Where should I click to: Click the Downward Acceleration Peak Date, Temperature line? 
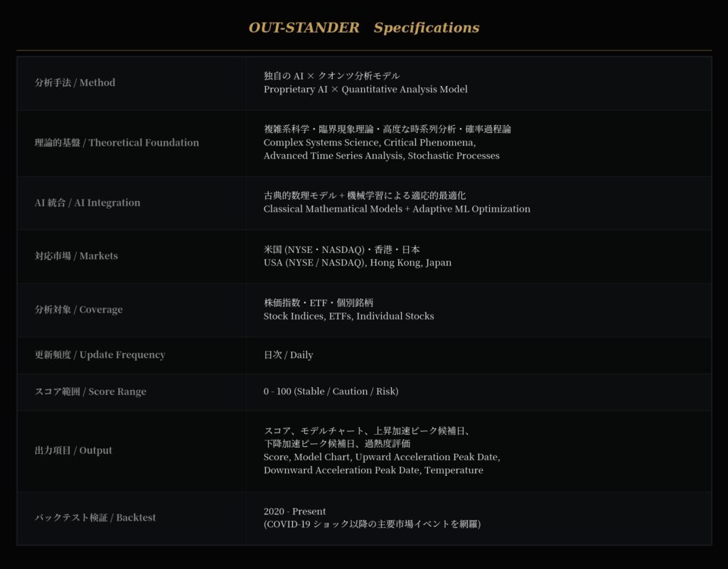(x=373, y=470)
